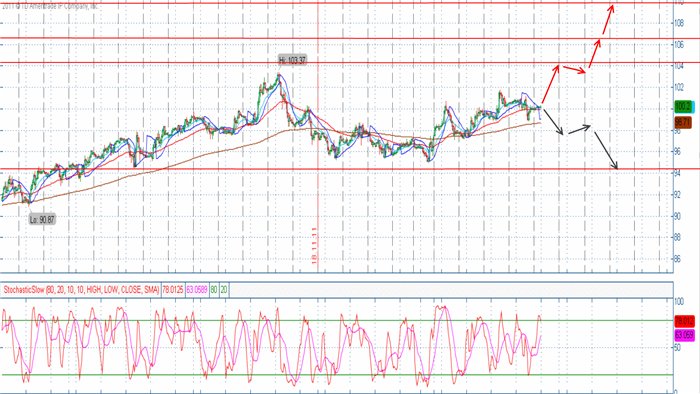Image resolution: width=700 pixels, height=394 pixels.
Task: Click the 86 price axis label
Action: tap(678, 259)
